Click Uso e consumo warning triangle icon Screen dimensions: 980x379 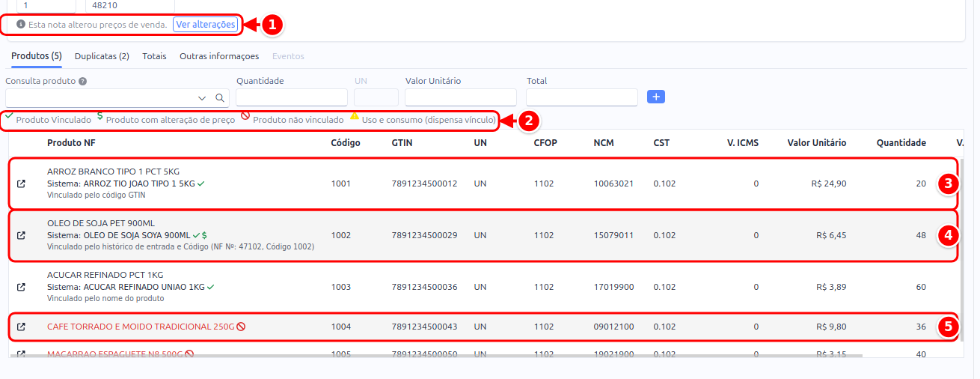(355, 115)
